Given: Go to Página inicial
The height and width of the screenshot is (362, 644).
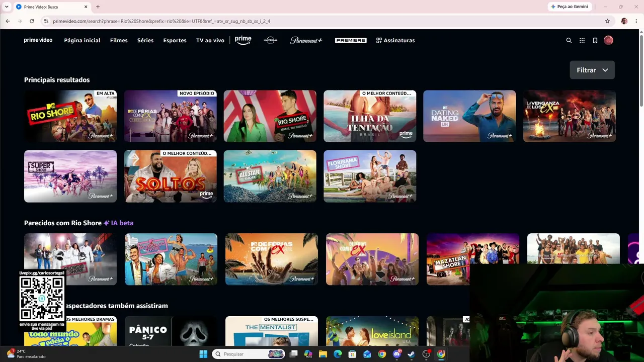Looking at the screenshot, I should tap(82, 40).
